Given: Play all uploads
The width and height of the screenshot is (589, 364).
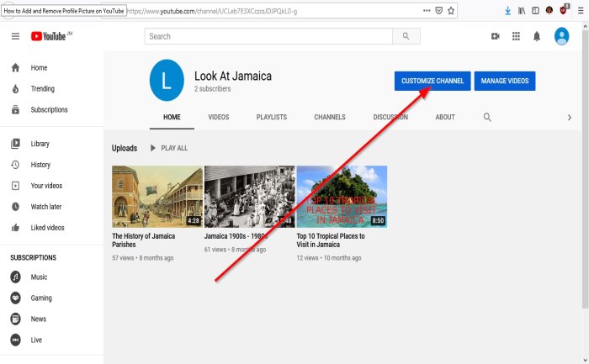Looking at the screenshot, I should (168, 148).
